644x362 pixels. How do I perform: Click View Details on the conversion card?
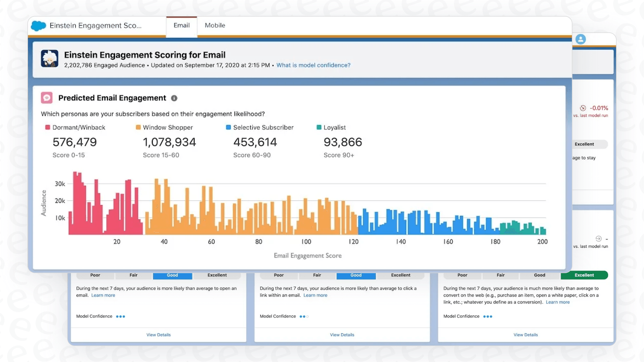point(526,334)
